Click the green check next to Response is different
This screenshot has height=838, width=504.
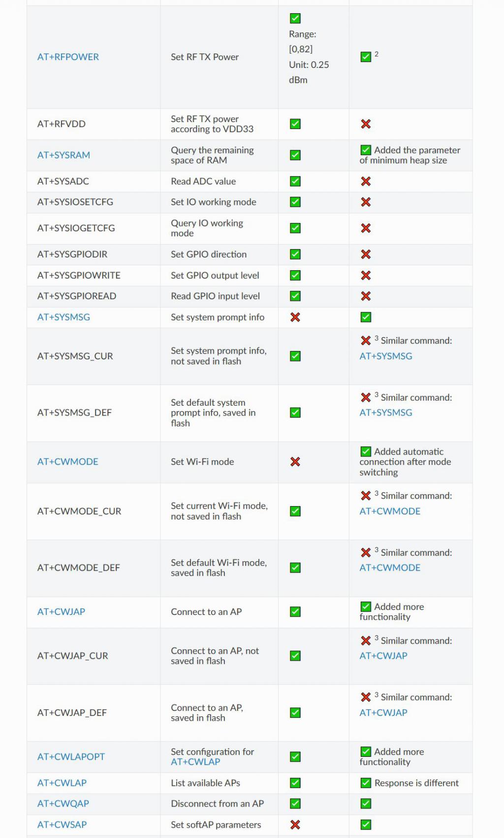pyautogui.click(x=366, y=783)
